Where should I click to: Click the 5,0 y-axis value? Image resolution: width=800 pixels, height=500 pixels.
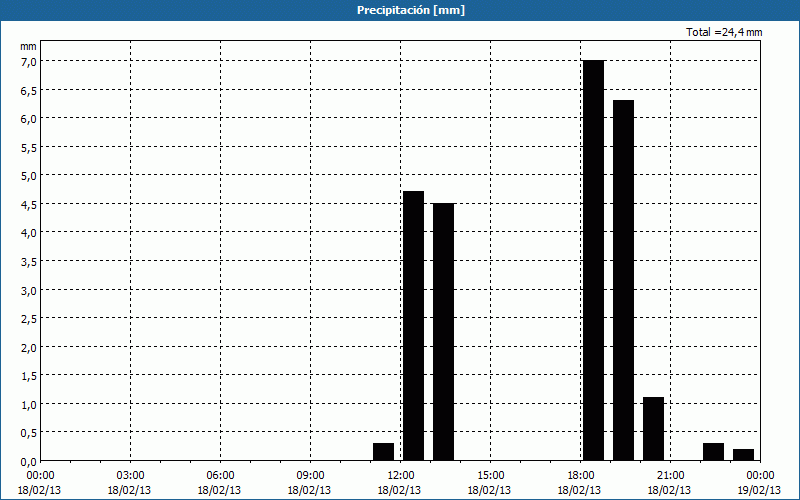point(29,176)
